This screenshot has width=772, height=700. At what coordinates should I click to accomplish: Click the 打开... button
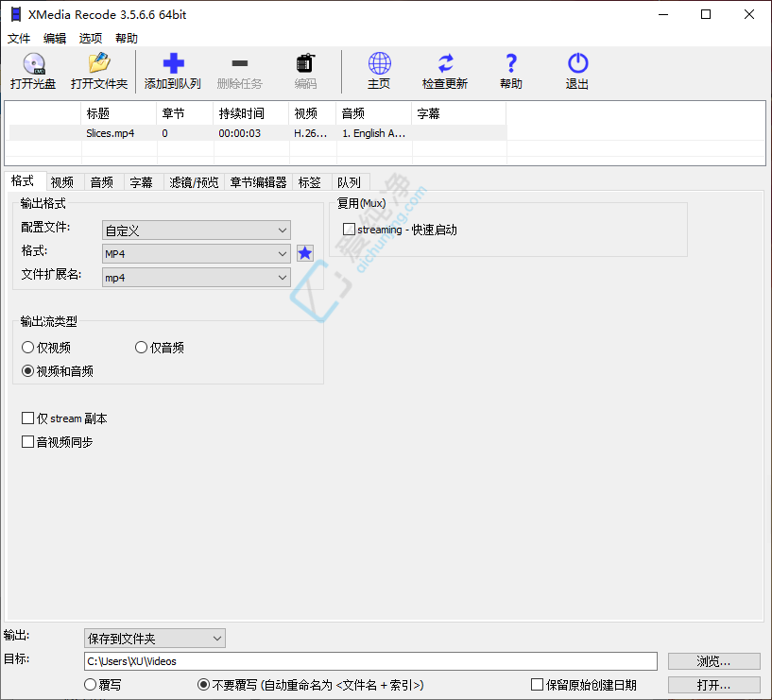coord(714,685)
